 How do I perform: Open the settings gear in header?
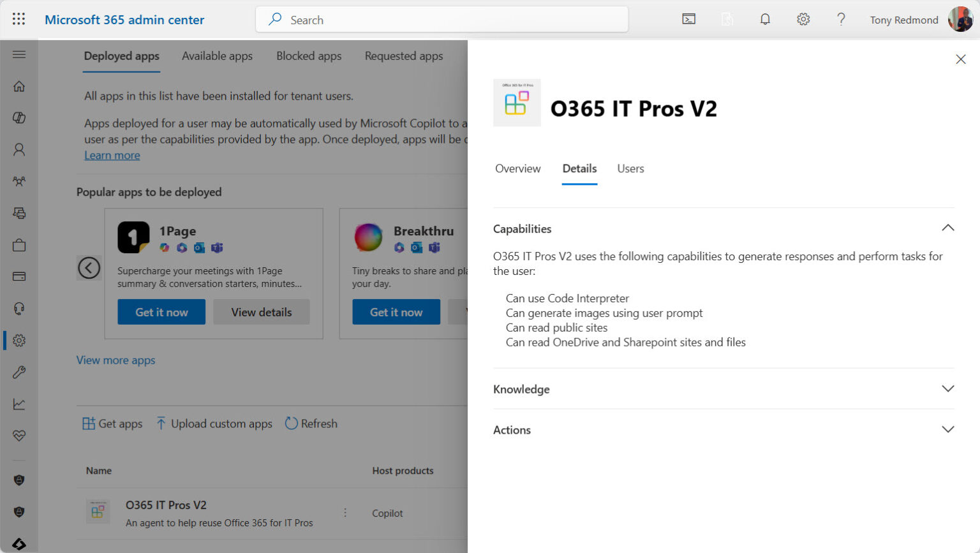[803, 19]
